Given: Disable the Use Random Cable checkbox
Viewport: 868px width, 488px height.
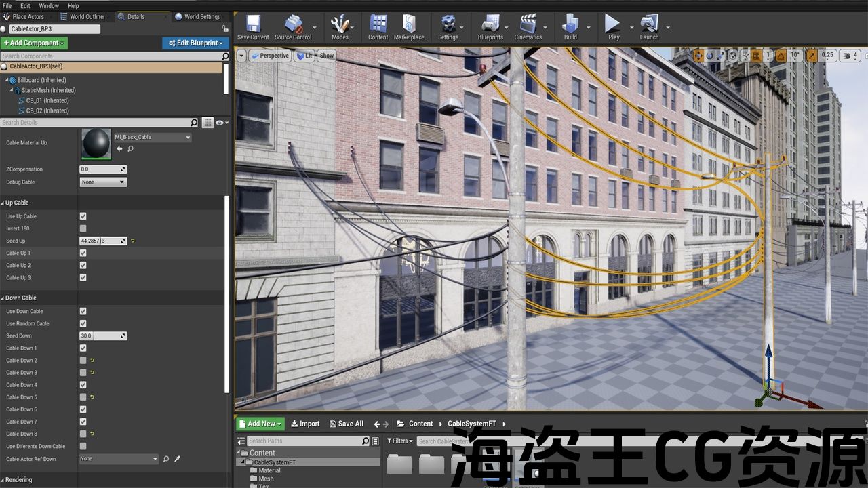Looking at the screenshot, I should click(x=83, y=323).
